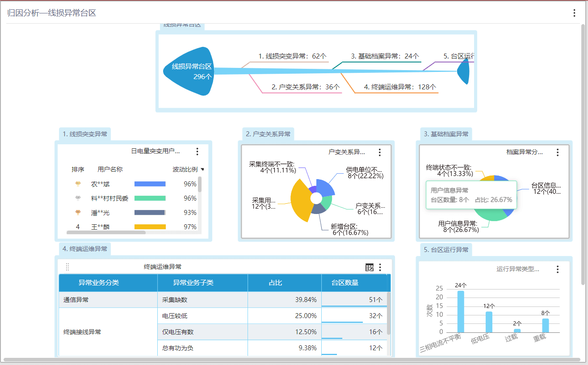Click the yellow 采集用户 pie slice

click(298, 200)
